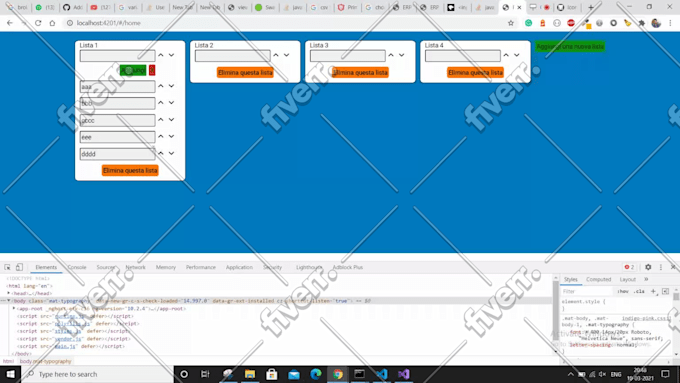Click the Styles Filter input field
680x383 pixels.
click(587, 291)
